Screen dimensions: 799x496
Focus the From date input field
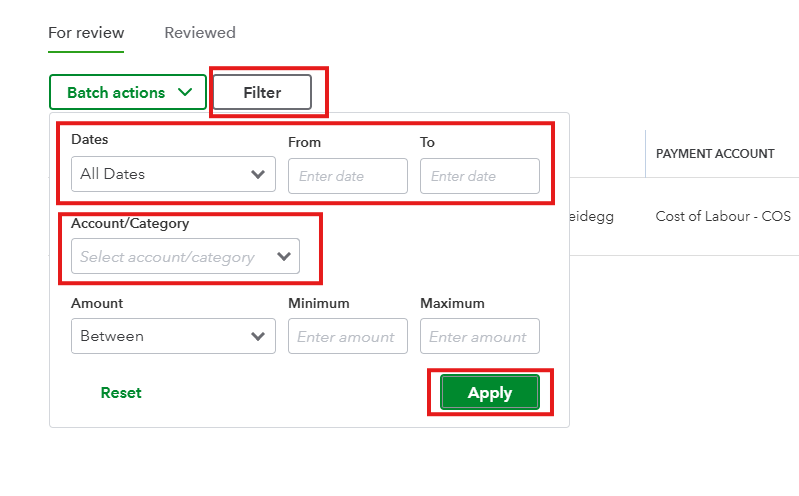tap(347, 176)
